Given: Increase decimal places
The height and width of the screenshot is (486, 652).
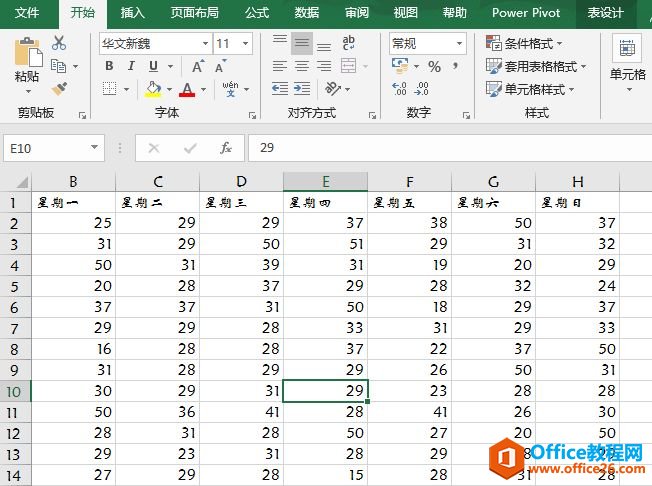Looking at the screenshot, I should [x=399, y=89].
